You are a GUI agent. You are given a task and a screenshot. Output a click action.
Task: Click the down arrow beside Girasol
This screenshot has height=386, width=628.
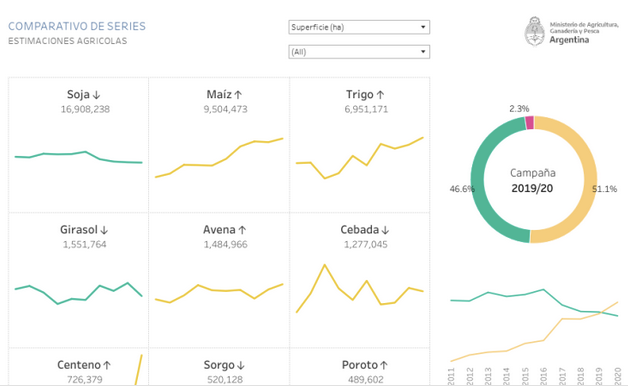click(104, 230)
